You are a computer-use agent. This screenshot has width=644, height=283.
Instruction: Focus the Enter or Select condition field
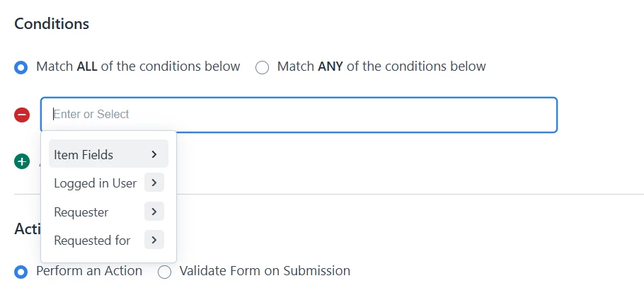[x=299, y=115]
